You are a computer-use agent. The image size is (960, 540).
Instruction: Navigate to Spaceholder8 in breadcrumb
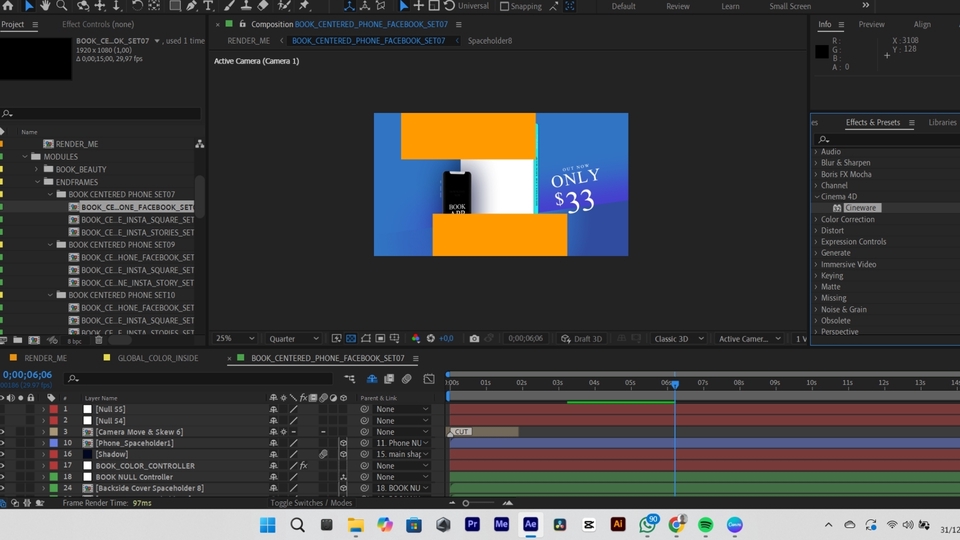[490, 41]
